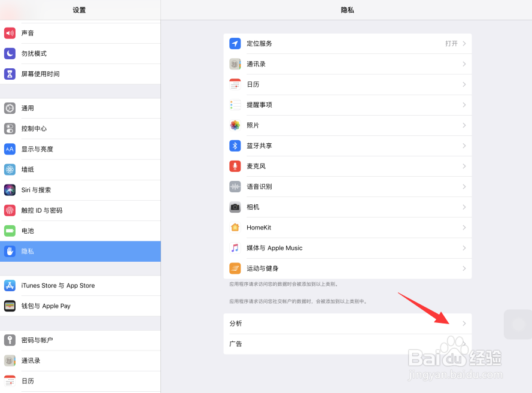Open iTunes Store 与 App Store settings

click(80, 285)
